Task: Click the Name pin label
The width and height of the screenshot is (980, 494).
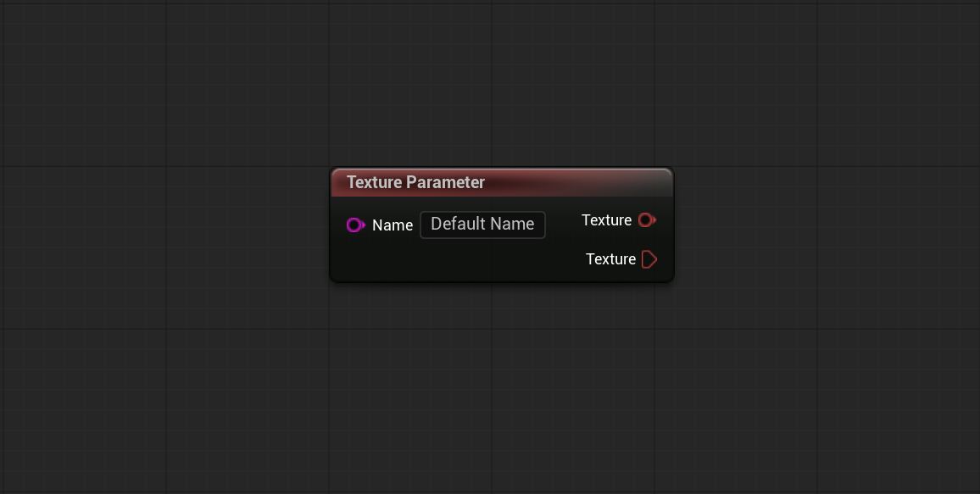Action: point(393,225)
